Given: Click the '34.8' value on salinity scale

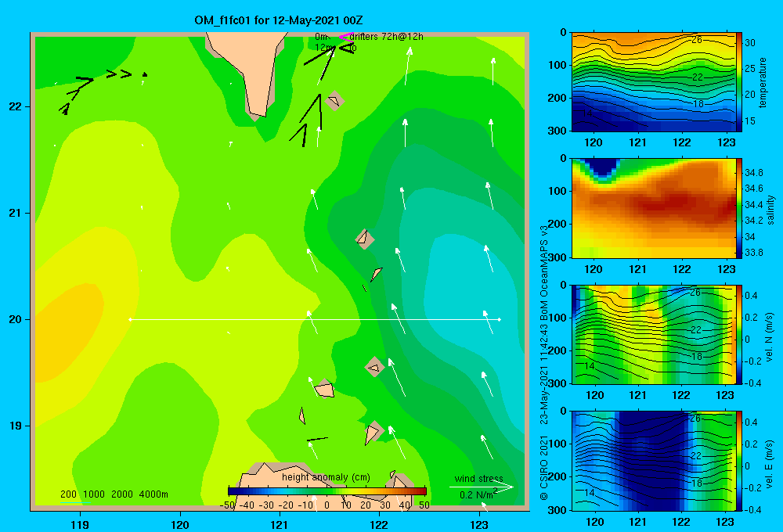Looking at the screenshot, I should pos(754,173).
